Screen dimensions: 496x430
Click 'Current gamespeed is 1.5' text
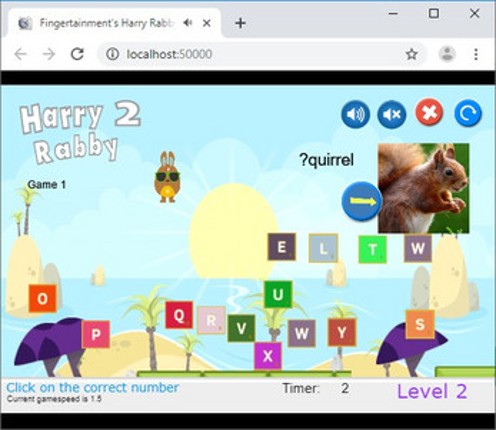(54, 399)
